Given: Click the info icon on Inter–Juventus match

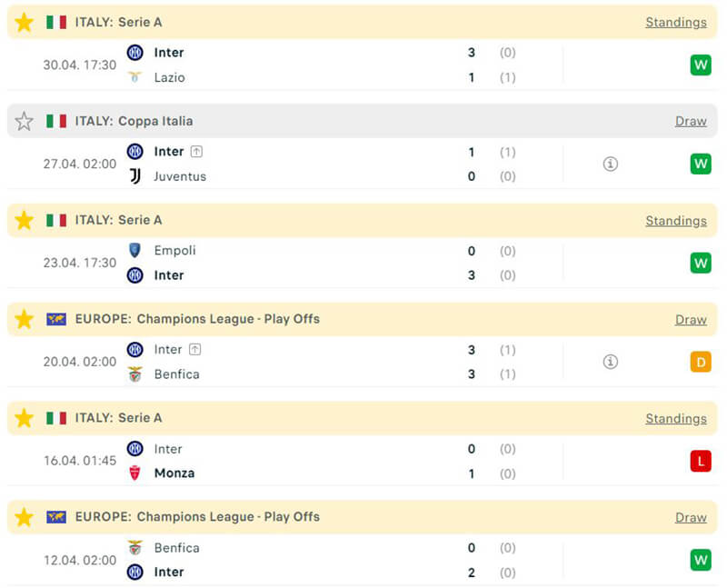Looking at the screenshot, I should (611, 164).
